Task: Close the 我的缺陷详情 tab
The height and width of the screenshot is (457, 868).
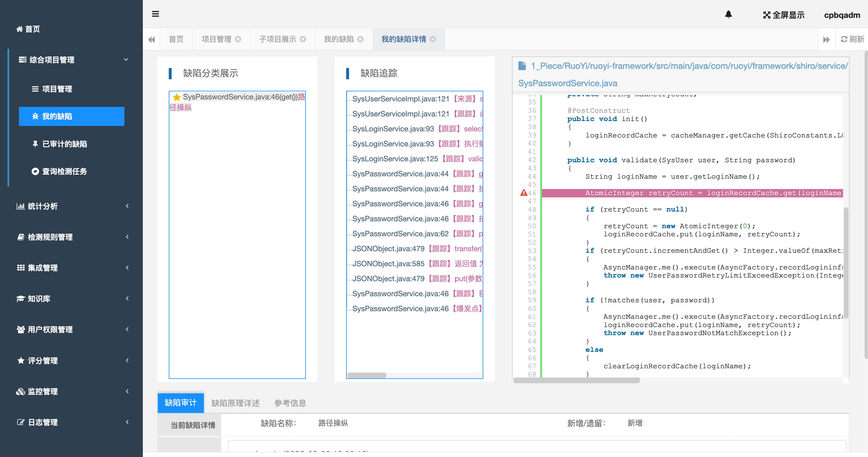Action: pyautogui.click(x=433, y=39)
